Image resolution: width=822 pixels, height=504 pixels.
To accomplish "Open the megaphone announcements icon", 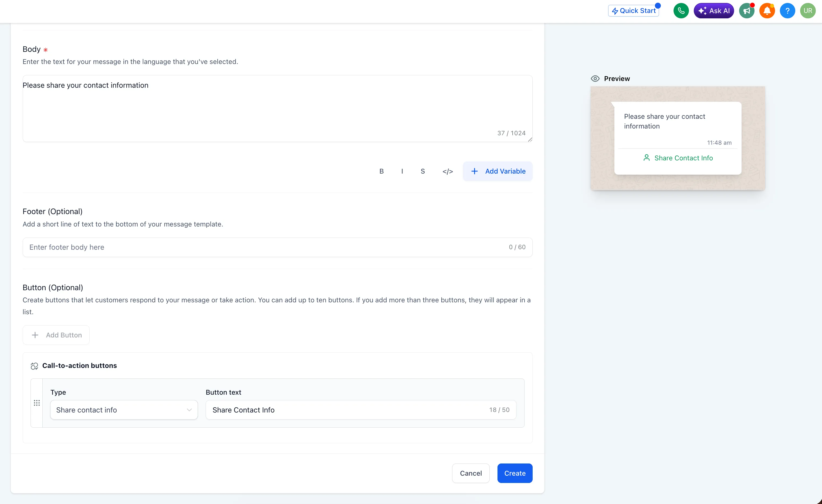I will tap(747, 11).
